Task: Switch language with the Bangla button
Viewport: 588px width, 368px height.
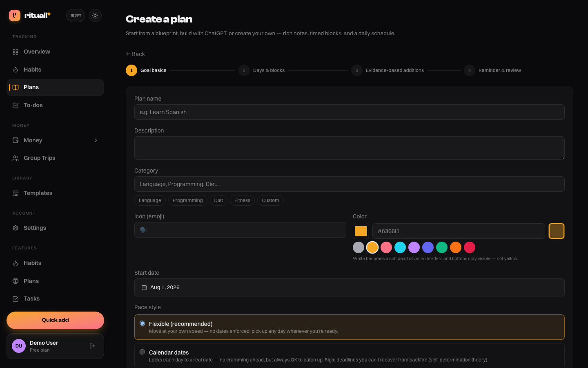Action: point(76,16)
